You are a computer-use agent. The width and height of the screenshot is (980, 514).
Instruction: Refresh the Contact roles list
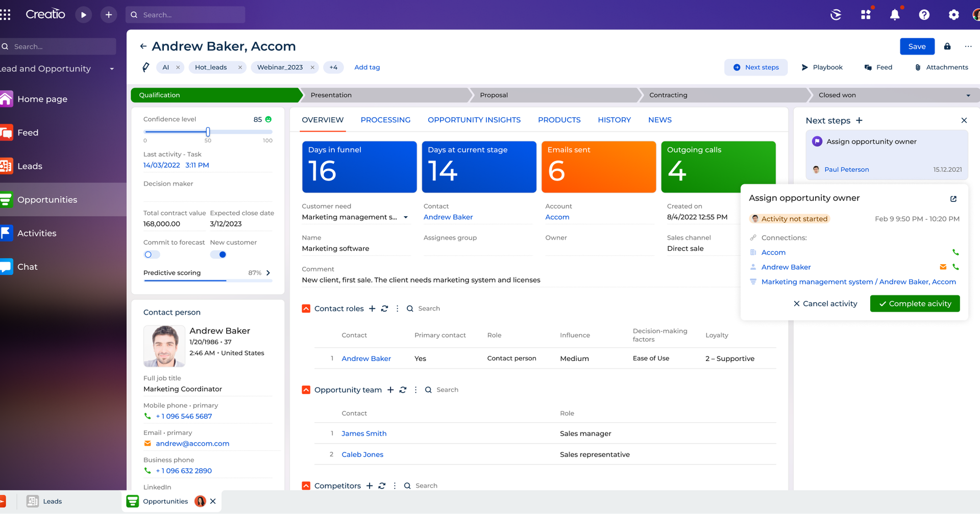[385, 309]
